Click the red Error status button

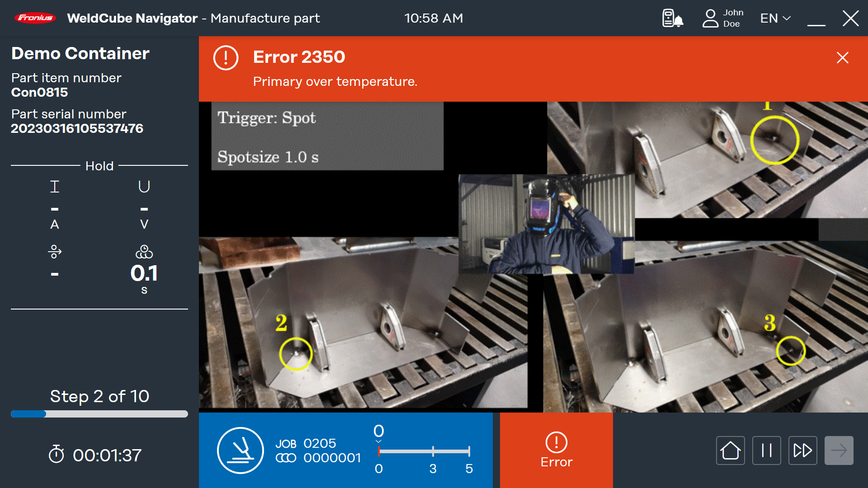(556, 450)
